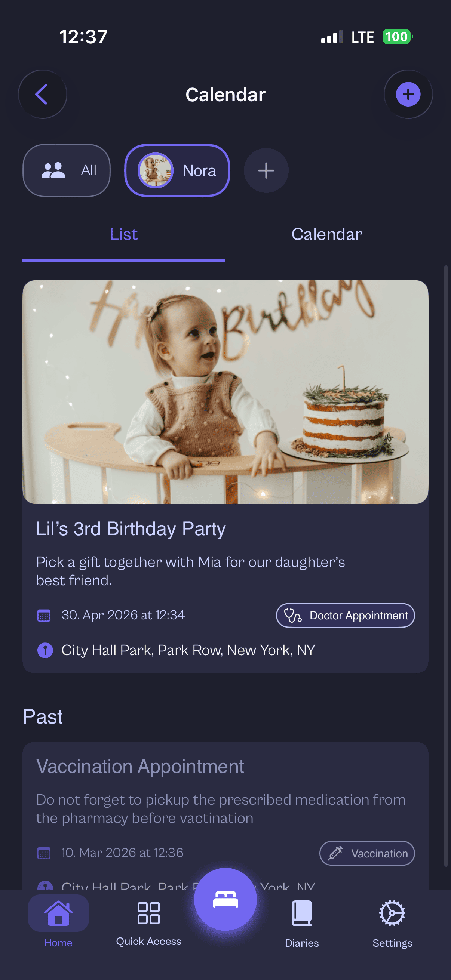The image size is (451, 980).
Task: Tap the Doctor Appointment tag
Action: coord(345,615)
